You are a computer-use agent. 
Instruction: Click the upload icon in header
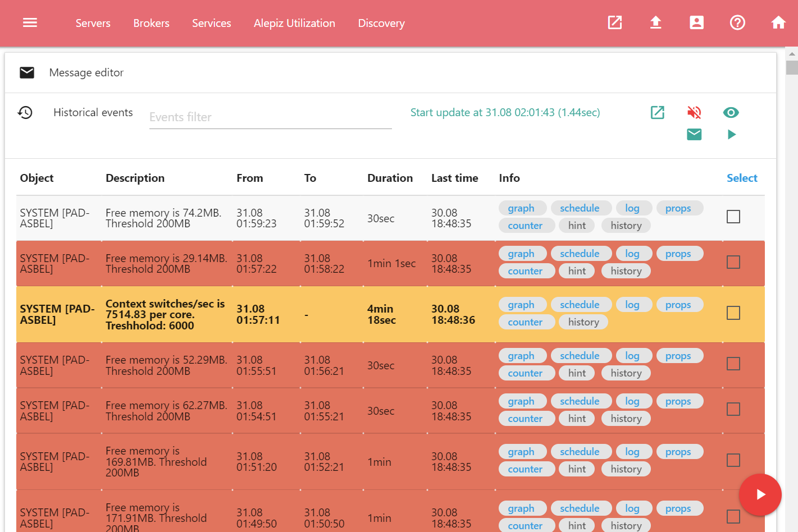coord(655,22)
